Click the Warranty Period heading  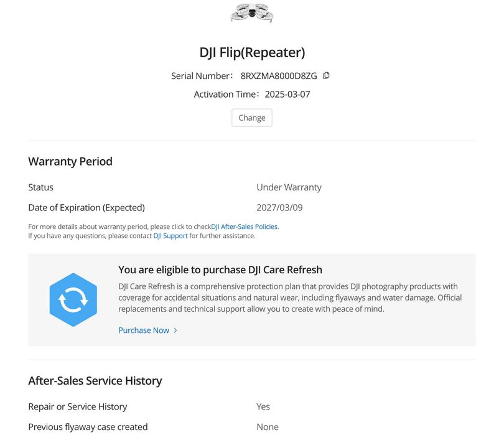pos(70,161)
